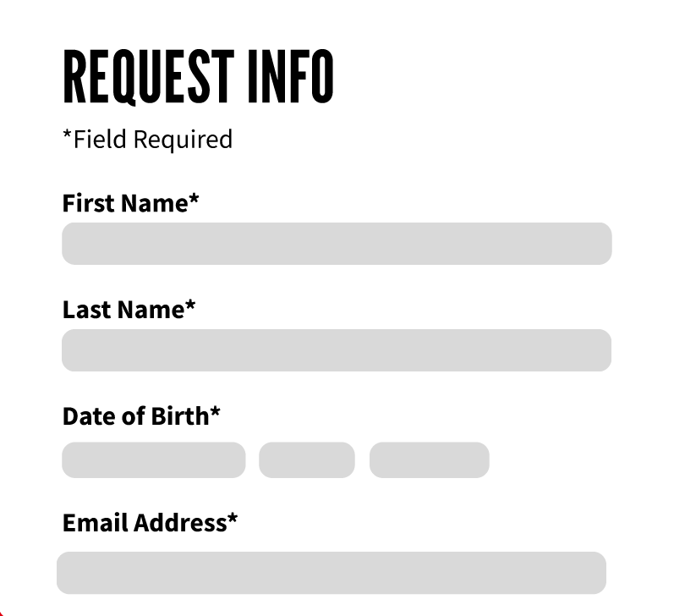
Task: Click the Email Address label
Action: coord(144,523)
